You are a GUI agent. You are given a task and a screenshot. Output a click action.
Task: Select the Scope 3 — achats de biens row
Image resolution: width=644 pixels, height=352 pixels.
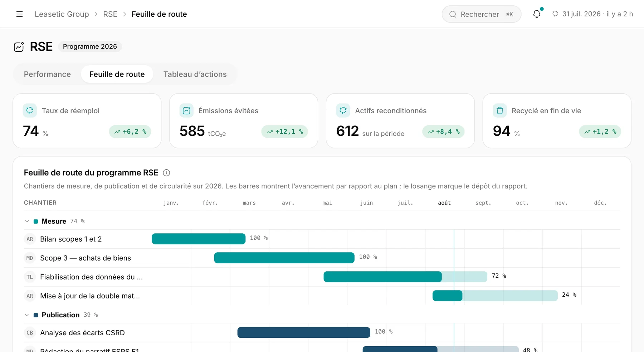click(322, 258)
